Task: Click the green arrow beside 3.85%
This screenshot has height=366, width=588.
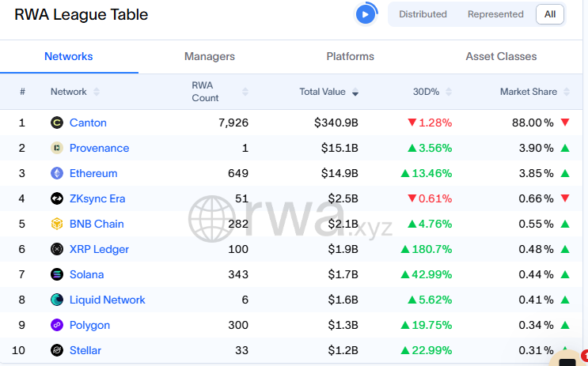Action: click(x=565, y=173)
